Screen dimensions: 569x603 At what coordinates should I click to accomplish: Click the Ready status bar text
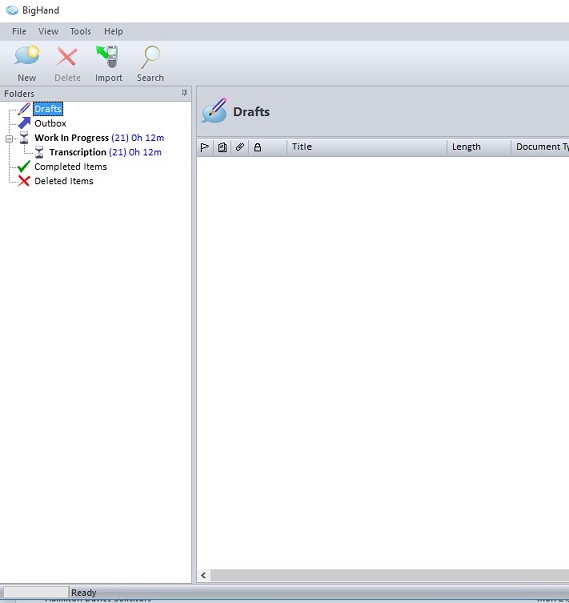click(x=83, y=593)
